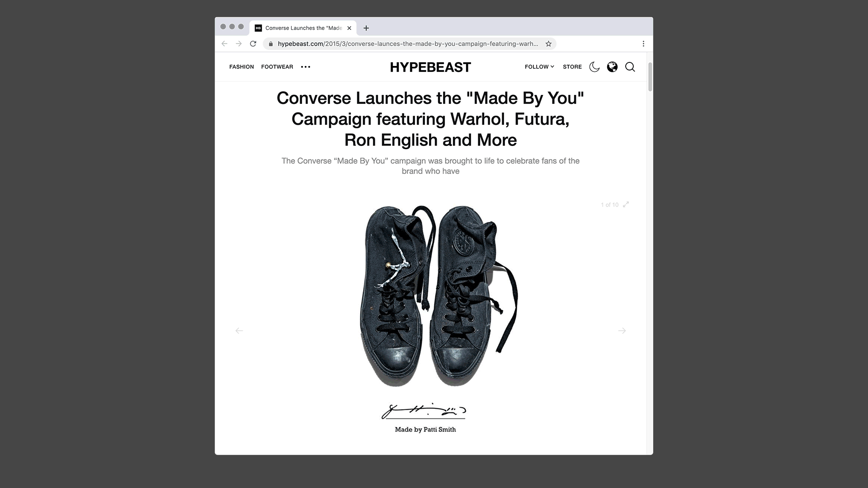This screenshot has height=488, width=868.
Task: Open site search with the magnifier icon
Action: (630, 67)
